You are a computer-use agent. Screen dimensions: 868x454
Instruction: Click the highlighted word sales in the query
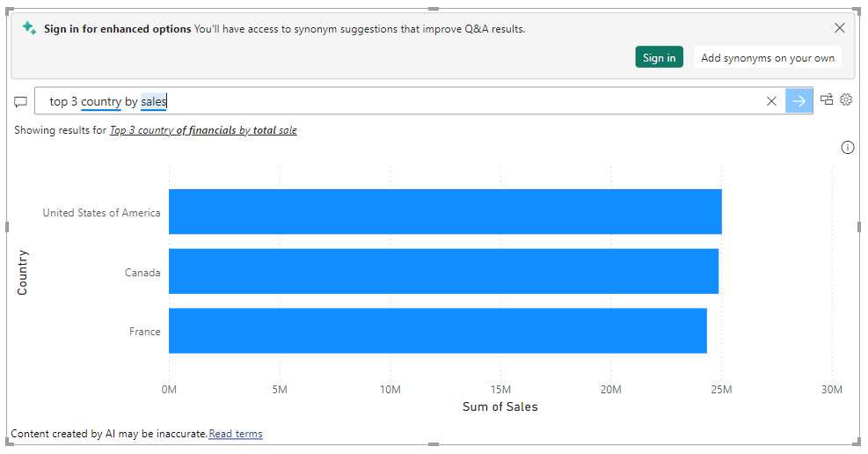[153, 102]
